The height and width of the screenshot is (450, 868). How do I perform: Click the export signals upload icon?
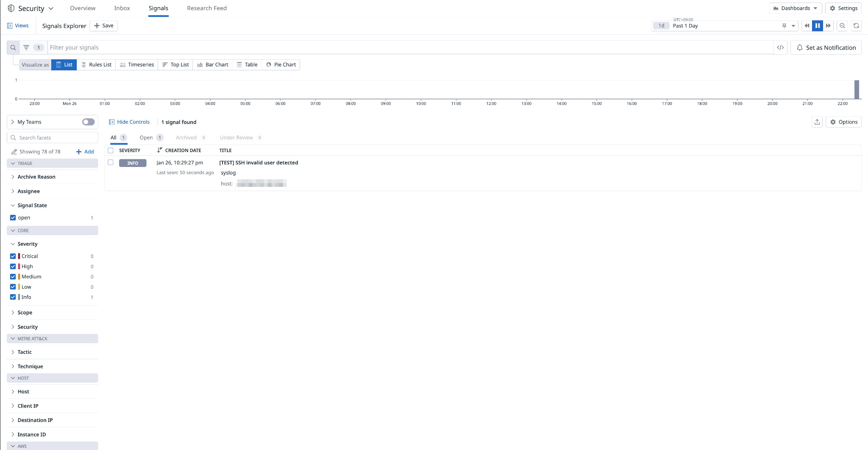[x=817, y=122]
